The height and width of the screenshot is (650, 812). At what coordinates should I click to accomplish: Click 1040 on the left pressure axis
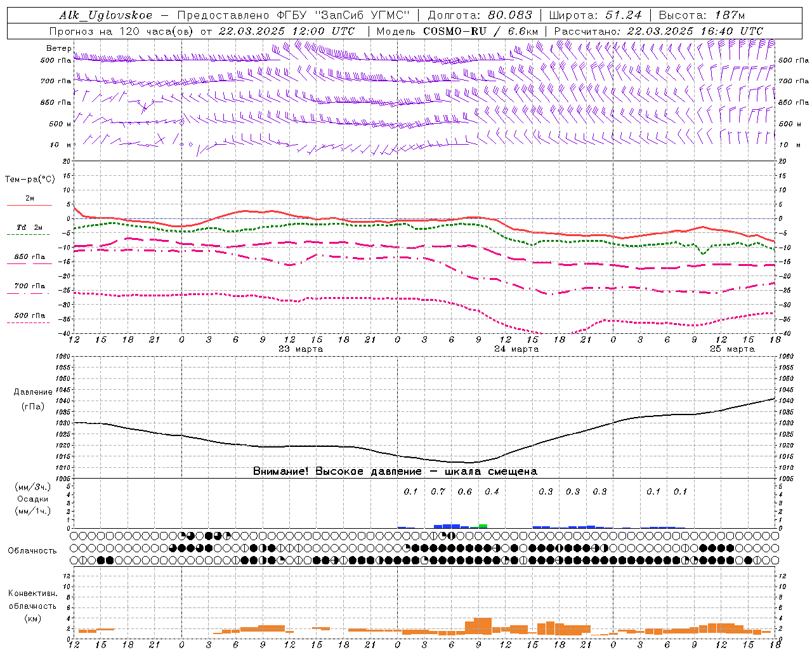click(x=63, y=401)
